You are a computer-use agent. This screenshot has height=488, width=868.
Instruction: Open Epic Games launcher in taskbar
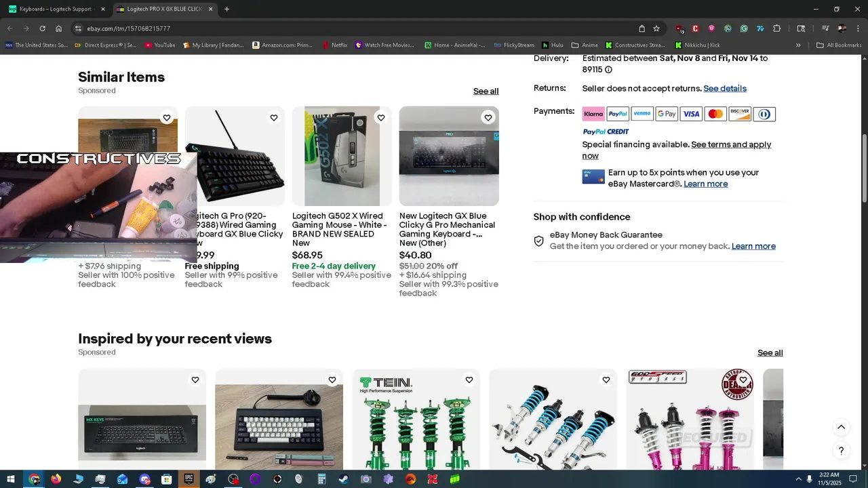[x=189, y=479]
